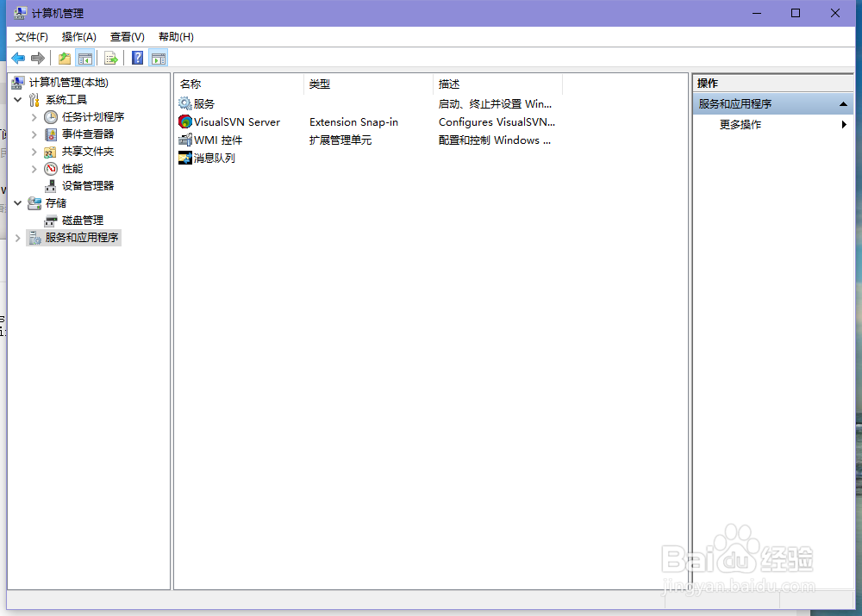
Task: Sort by the 名称 column header
Action: point(239,84)
